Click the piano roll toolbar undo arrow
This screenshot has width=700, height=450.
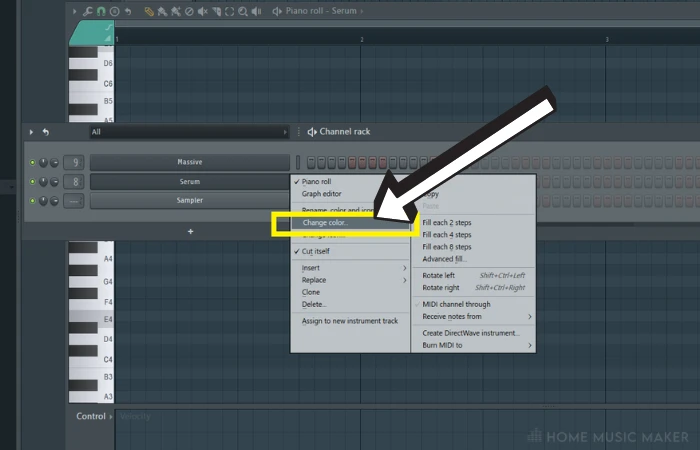pos(128,11)
